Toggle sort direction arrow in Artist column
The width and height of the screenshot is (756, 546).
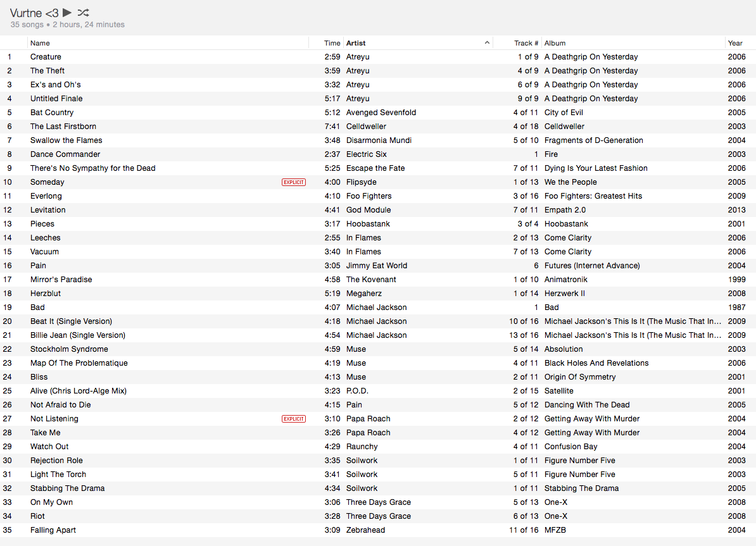point(487,43)
